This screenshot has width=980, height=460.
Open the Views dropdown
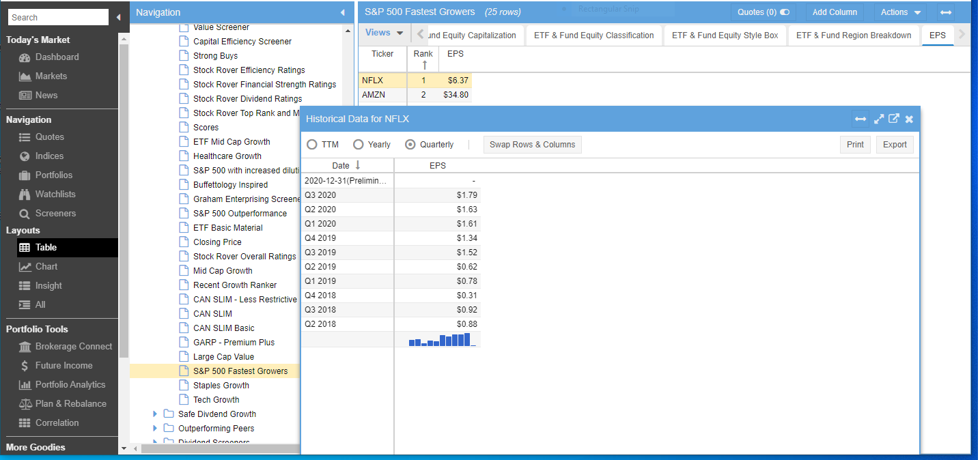[x=384, y=33]
